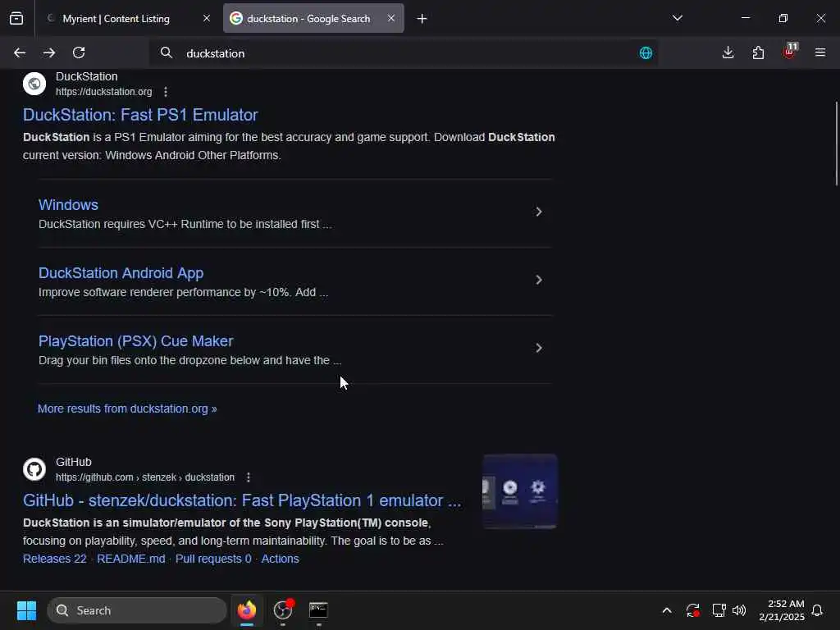Click the github.com › stenzek › duckstation breadcrumb
840x630 pixels.
tap(145, 477)
